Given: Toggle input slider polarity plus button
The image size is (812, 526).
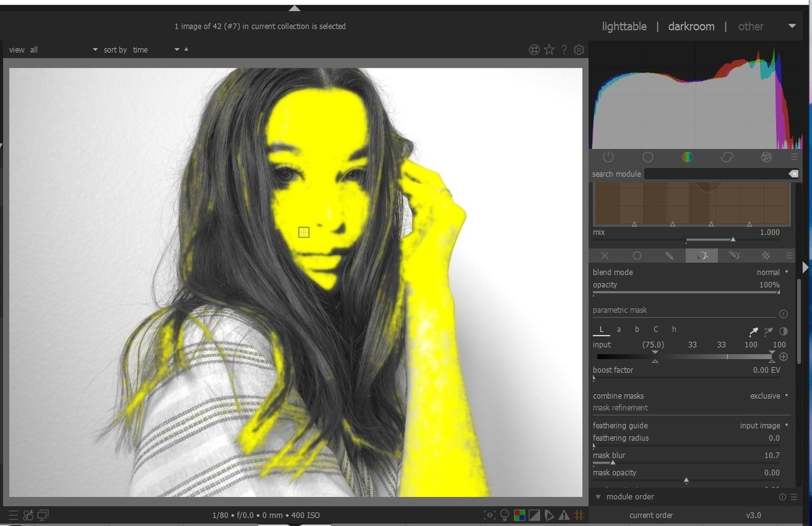Looking at the screenshot, I should pos(784,356).
